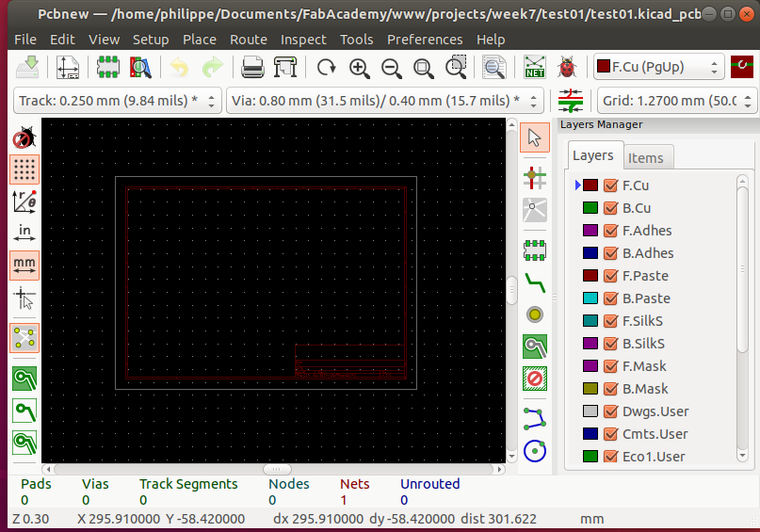The width and height of the screenshot is (760, 532).
Task: Load the netlist with NET icon
Action: pos(535,67)
